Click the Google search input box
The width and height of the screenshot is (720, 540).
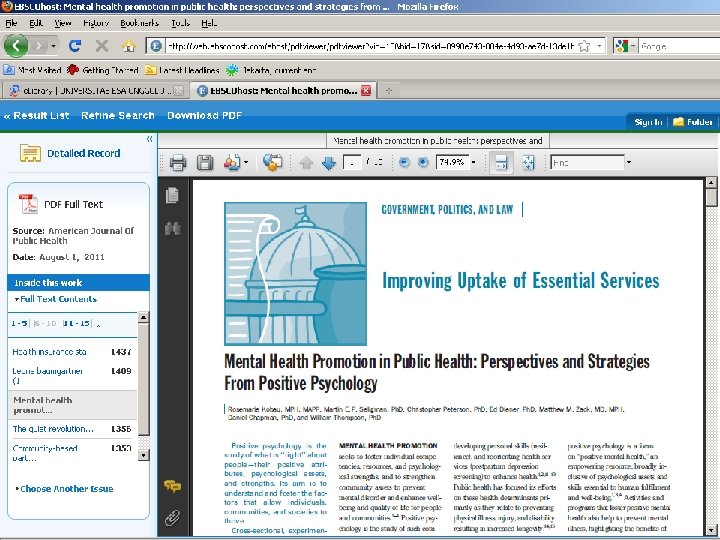tap(680, 46)
